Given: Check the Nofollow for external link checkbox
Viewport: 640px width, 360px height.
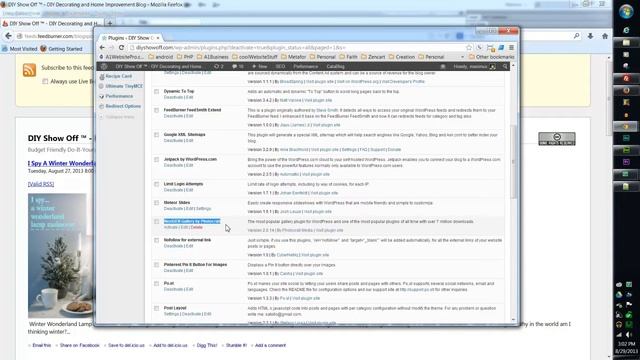Looking at the screenshot, I should (x=156, y=240).
